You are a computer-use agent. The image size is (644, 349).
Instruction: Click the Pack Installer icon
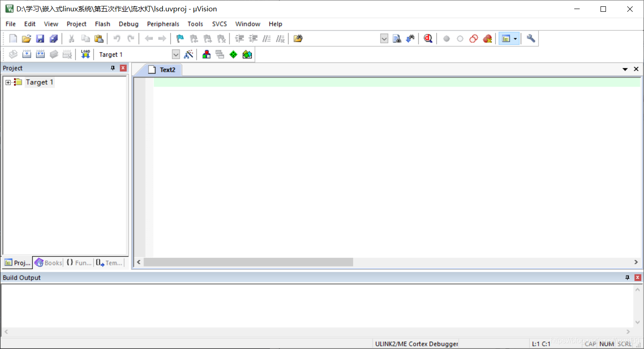coord(247,54)
